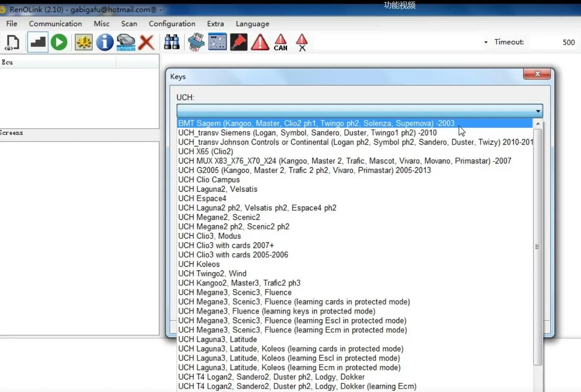
Task: Select Megane3, Scenic3, Fluence learning cards entry
Action: coord(355,302)
